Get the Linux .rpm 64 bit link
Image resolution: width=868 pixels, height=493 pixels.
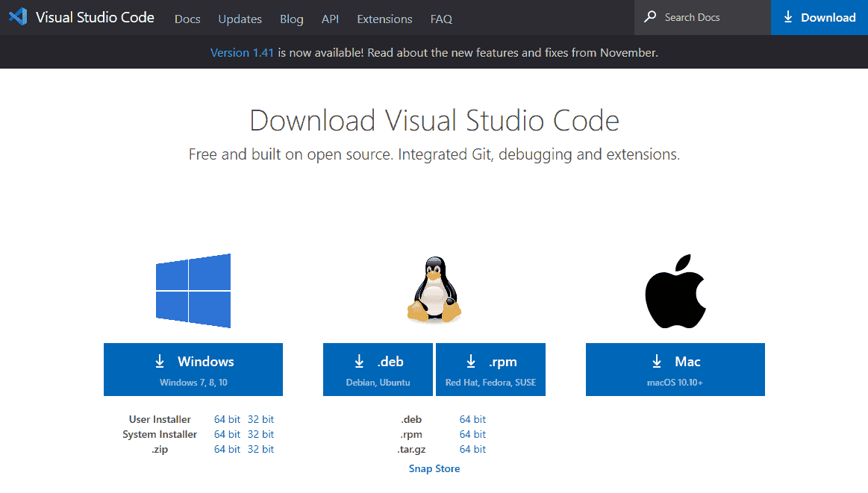pyautogui.click(x=472, y=434)
